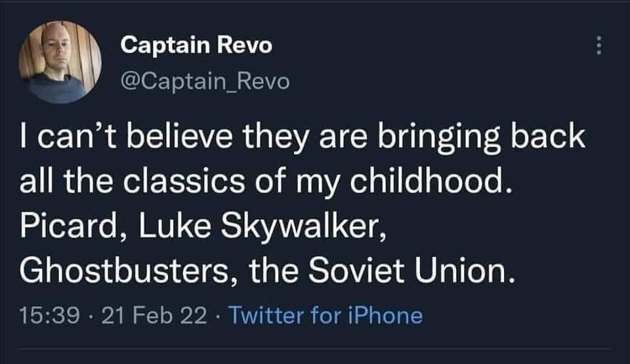Open the Captain Revo display name
The height and width of the screenshot is (364, 630).
click(x=196, y=47)
